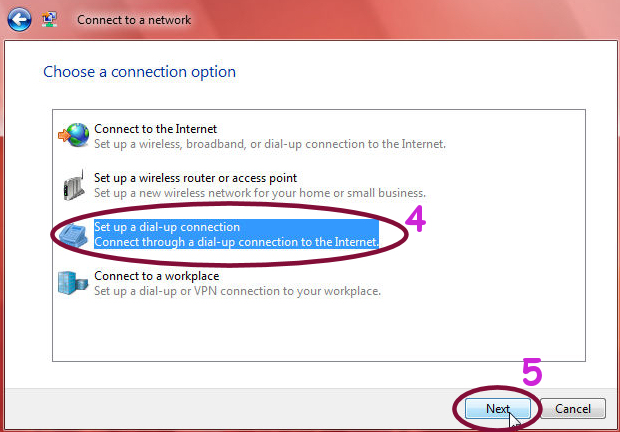The width and height of the screenshot is (620, 432).
Task: Select the wireless router icon
Action: (74, 185)
